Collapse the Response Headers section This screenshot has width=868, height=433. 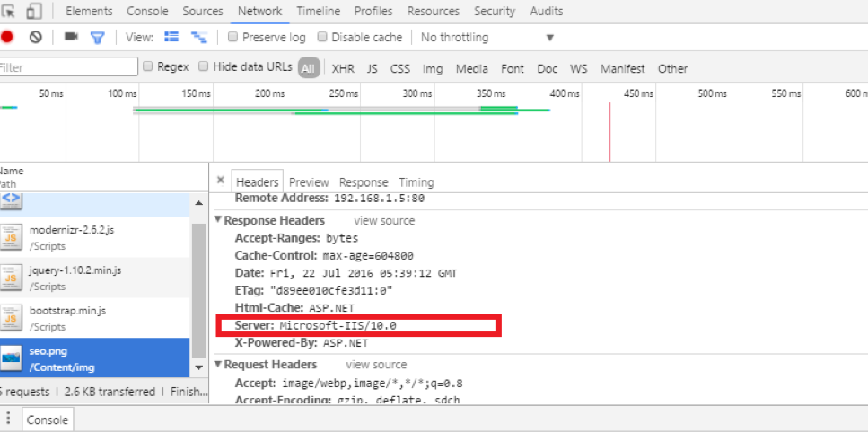217,220
